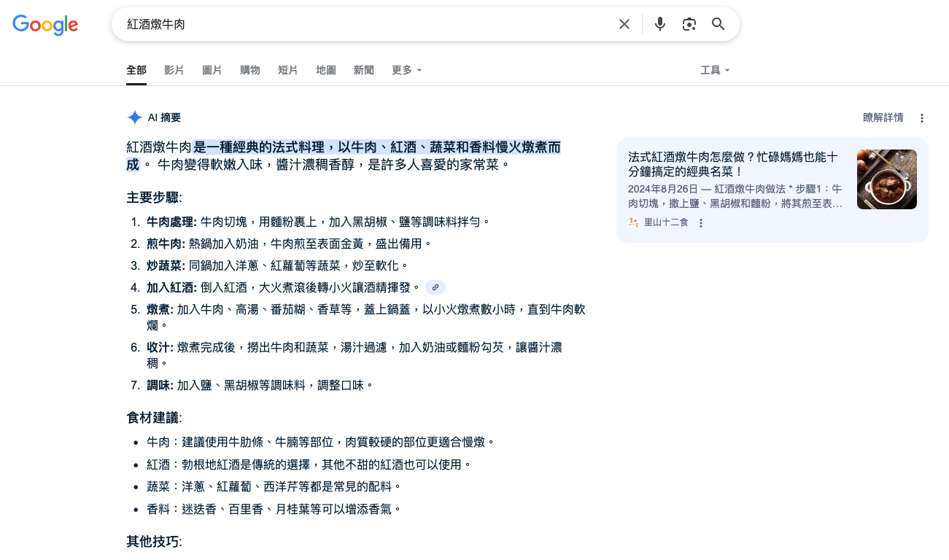Click the 主要步驟 heading

point(154,198)
